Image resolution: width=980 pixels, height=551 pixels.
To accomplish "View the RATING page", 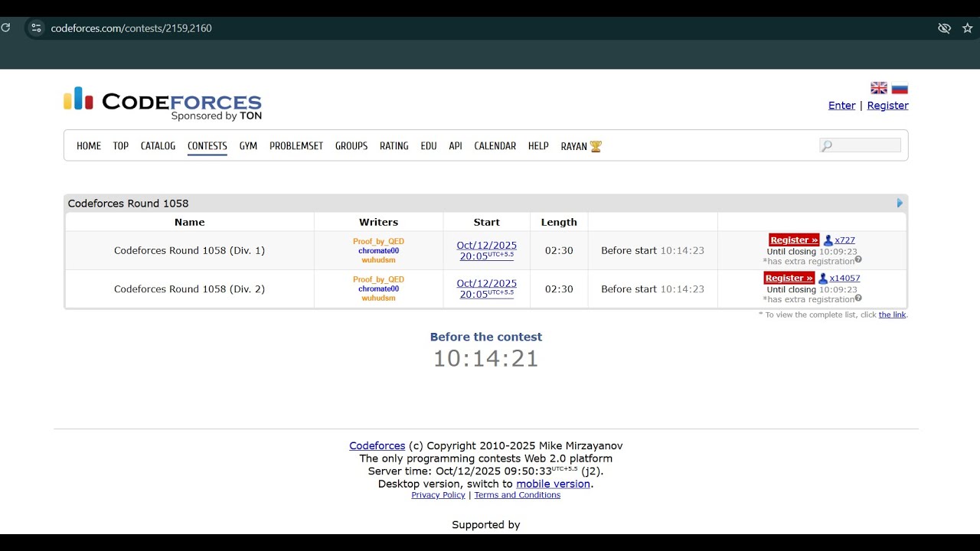I will tap(394, 146).
